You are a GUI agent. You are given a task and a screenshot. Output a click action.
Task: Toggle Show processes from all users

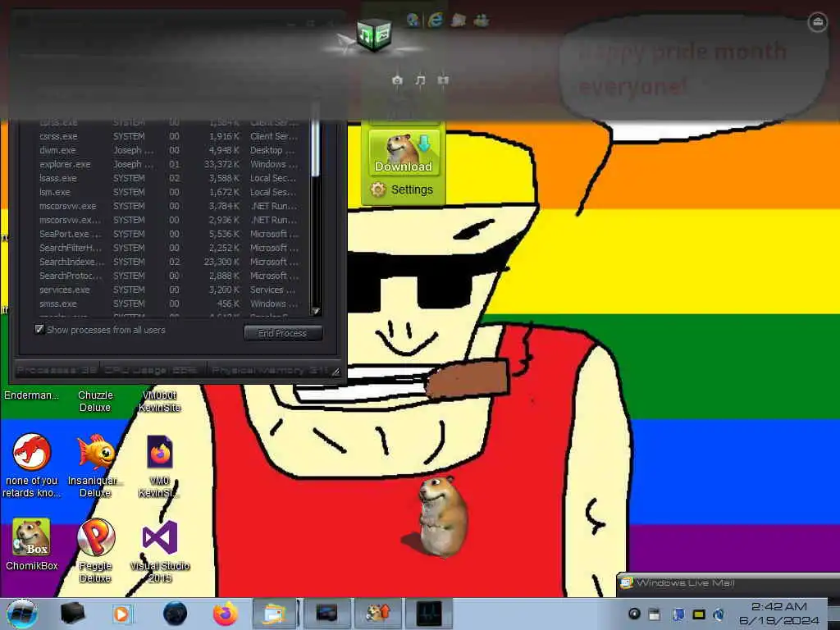click(39, 329)
